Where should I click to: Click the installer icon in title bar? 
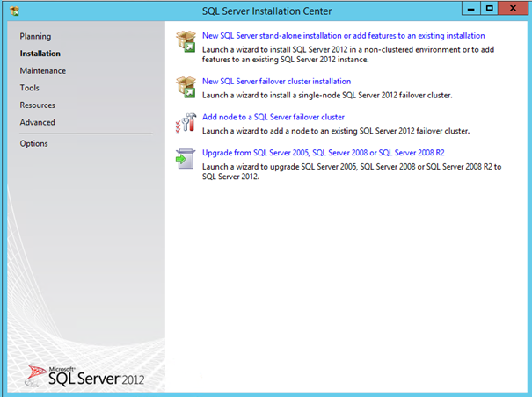(x=12, y=10)
